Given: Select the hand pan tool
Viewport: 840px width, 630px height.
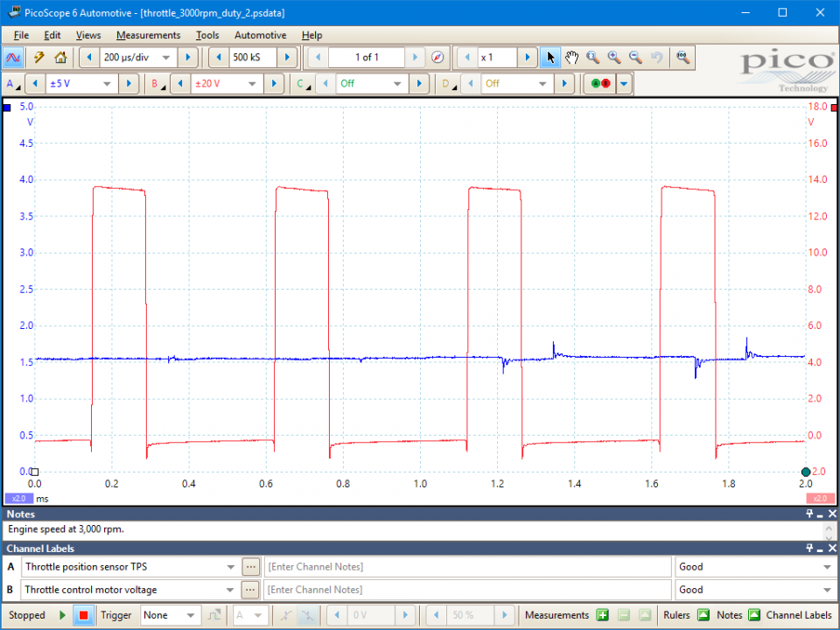Looking at the screenshot, I should coord(571,58).
